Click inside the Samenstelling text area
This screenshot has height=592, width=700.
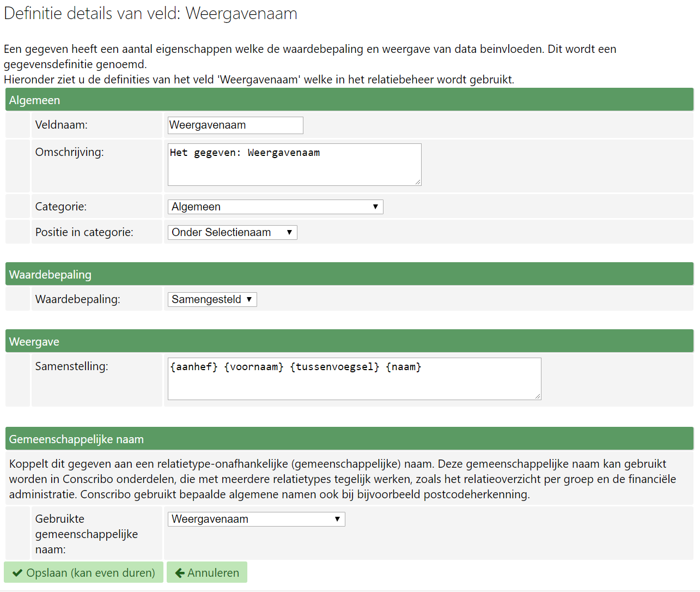(354, 379)
